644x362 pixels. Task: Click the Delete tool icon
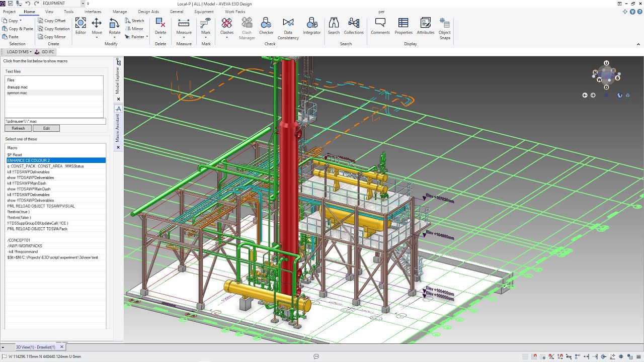160,23
